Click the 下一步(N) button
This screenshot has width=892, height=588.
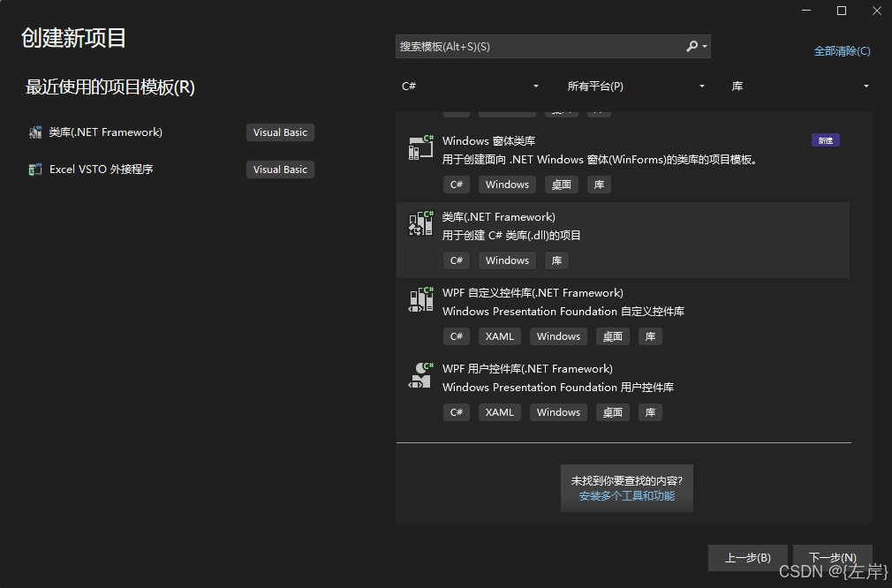pyautogui.click(x=831, y=557)
